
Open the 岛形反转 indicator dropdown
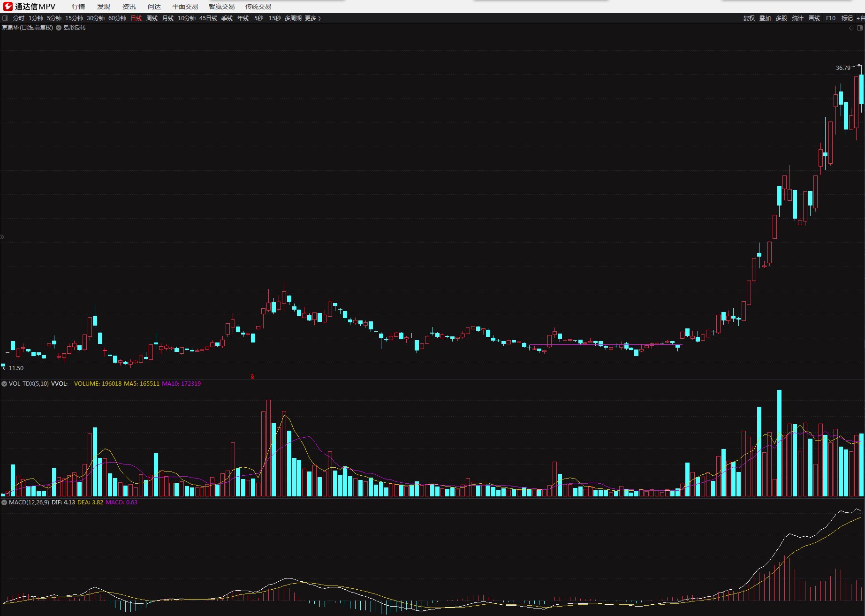[x=59, y=28]
